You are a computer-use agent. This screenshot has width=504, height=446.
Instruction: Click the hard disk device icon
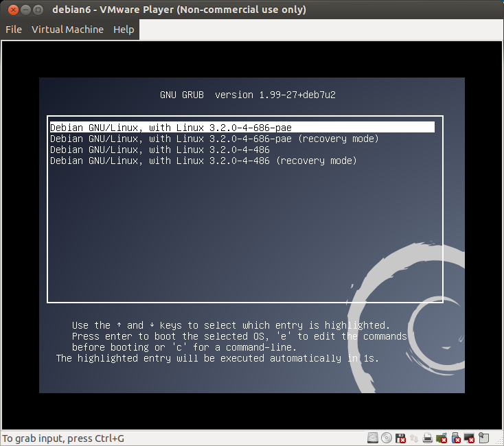pos(373,438)
